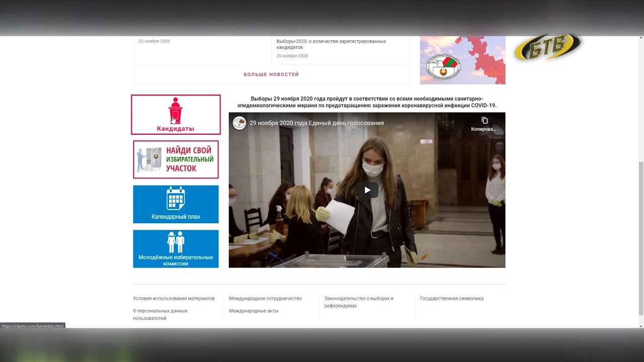The image size is (644, 362).
Task: Open the news about registered candidates count
Action: click(x=331, y=44)
